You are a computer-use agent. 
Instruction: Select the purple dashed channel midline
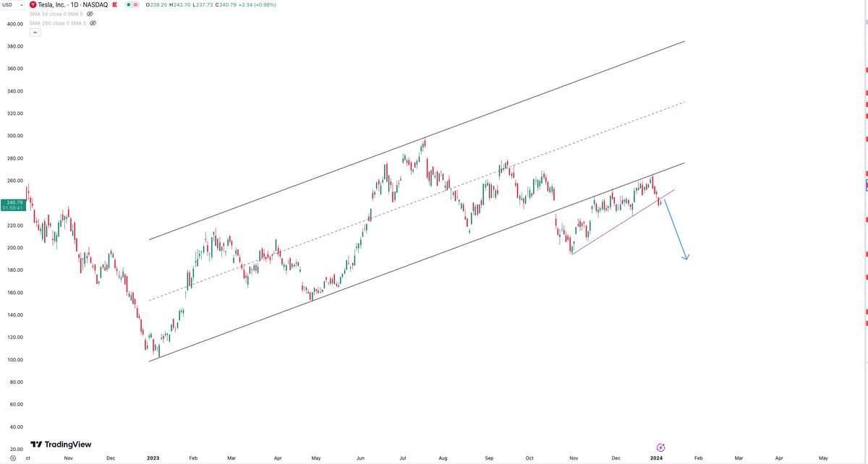point(416,202)
